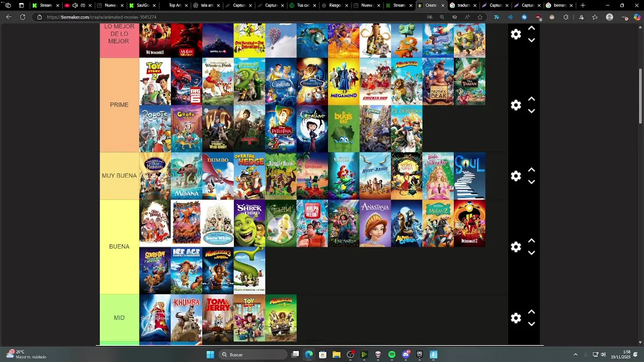The image size is (644, 362).
Task: Select Coraline poster
Action: pos(312,129)
